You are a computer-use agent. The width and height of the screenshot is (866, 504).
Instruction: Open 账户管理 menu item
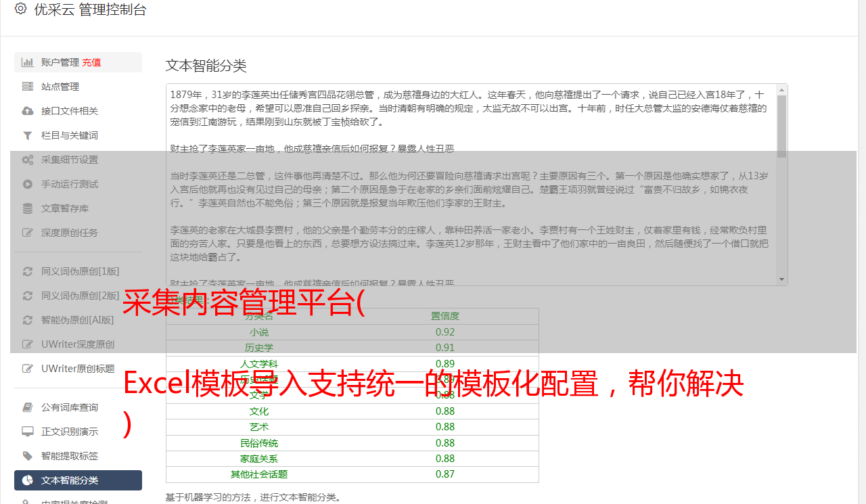(x=78, y=62)
